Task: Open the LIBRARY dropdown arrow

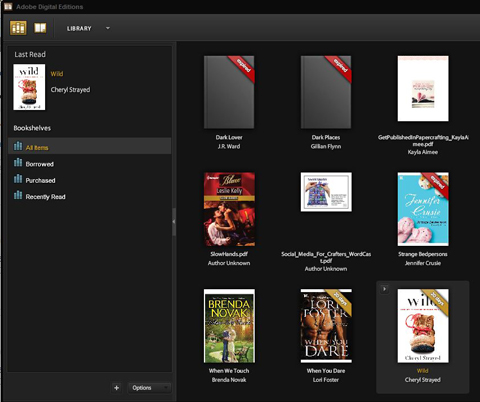Action: point(108,28)
